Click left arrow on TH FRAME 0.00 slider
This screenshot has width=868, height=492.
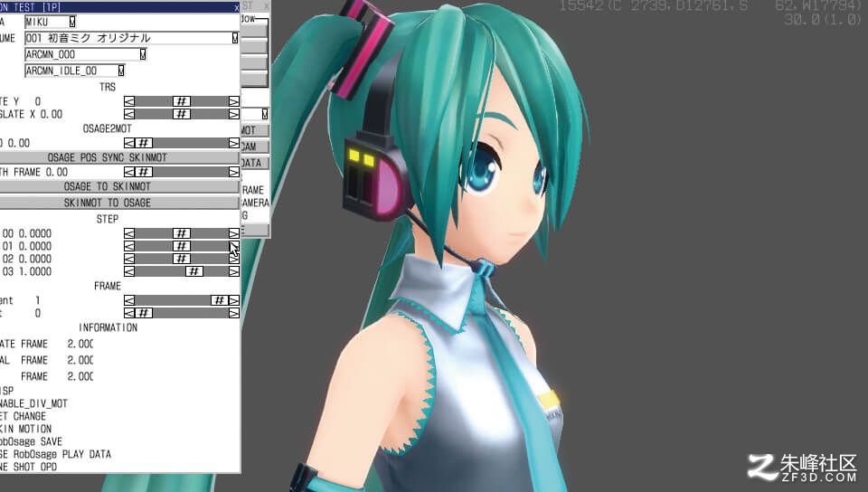(x=129, y=172)
